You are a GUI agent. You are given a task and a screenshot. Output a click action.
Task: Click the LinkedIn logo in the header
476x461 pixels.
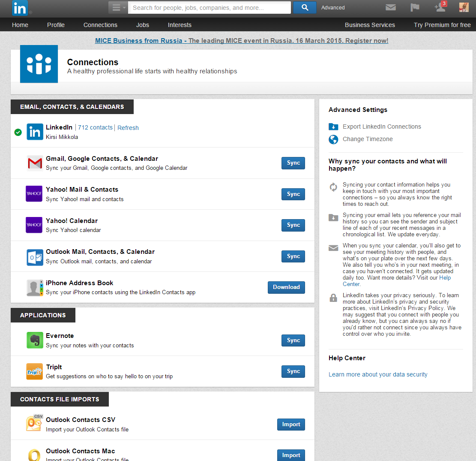(x=20, y=8)
